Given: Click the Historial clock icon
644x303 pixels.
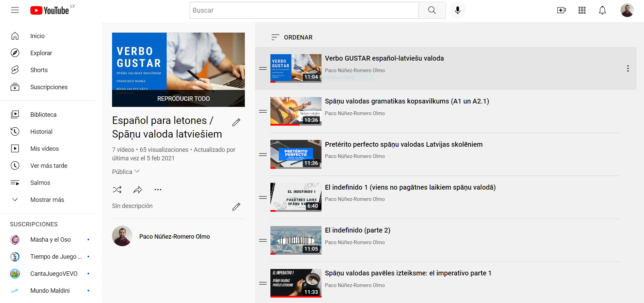Looking at the screenshot, I should (15, 131).
